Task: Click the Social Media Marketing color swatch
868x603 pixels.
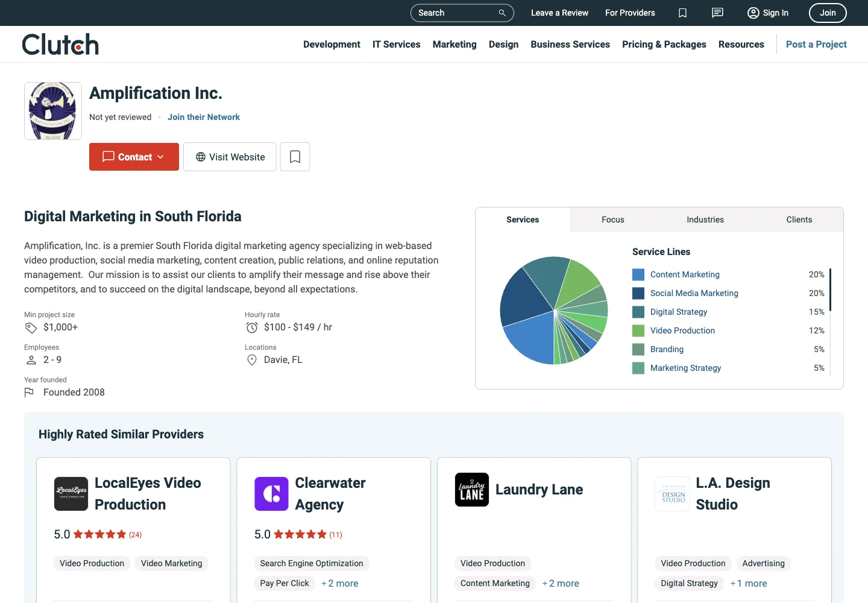Action: tap(638, 293)
